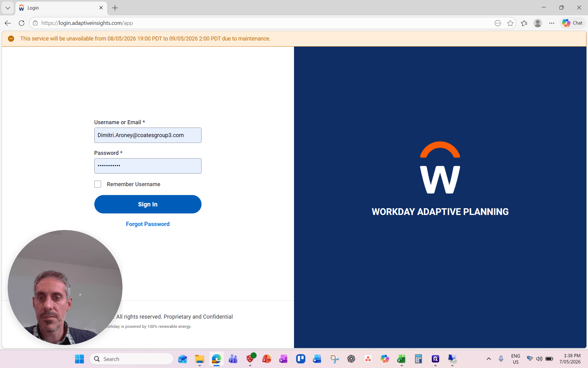The width and height of the screenshot is (588, 368).
Task: Open the tab actions dropdown arrow
Action: (x=8, y=8)
